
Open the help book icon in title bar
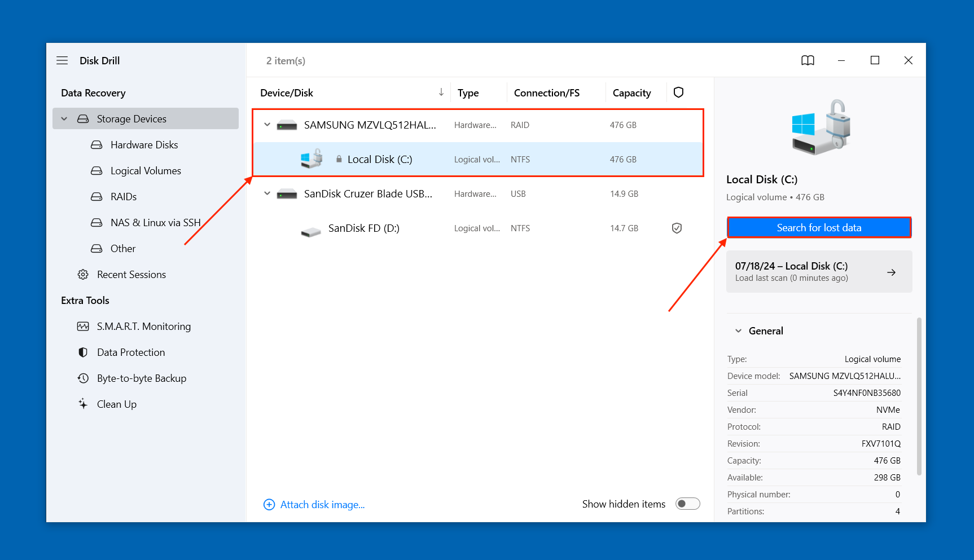point(808,60)
